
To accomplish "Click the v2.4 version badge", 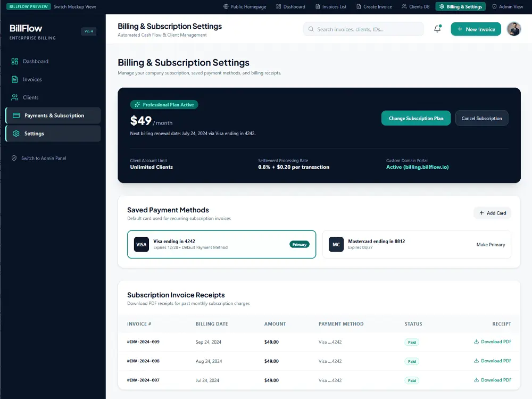I will [x=88, y=31].
